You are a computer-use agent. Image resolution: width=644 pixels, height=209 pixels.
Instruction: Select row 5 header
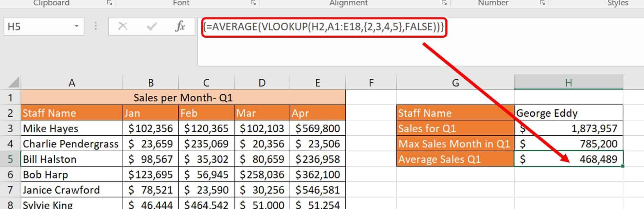tap(10, 159)
